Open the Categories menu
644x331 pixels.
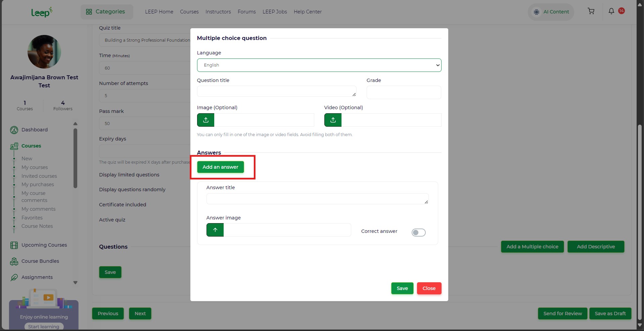(106, 12)
